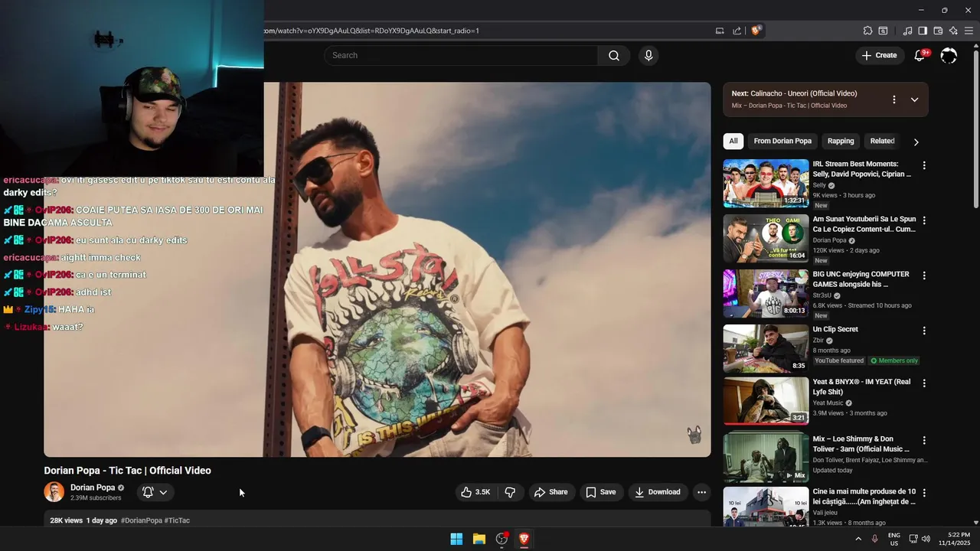Click the YouTube search magnifier button
Screen dimensions: 980x551
(614, 55)
